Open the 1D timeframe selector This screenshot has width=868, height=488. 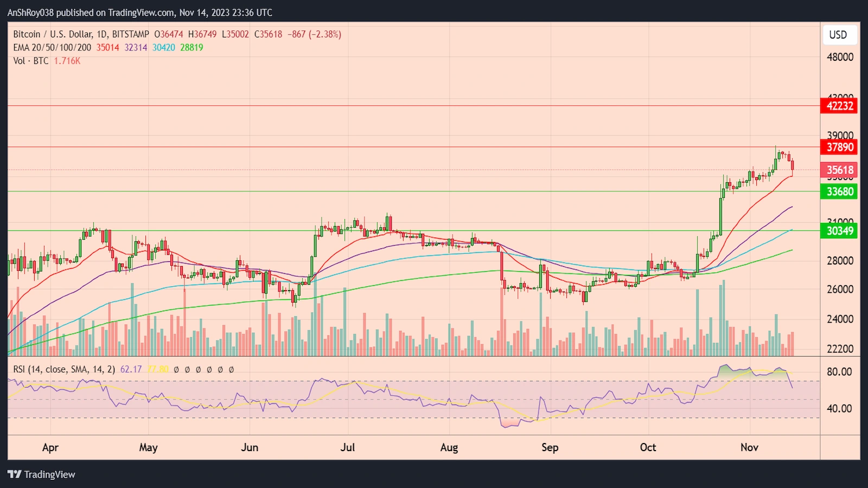click(103, 34)
